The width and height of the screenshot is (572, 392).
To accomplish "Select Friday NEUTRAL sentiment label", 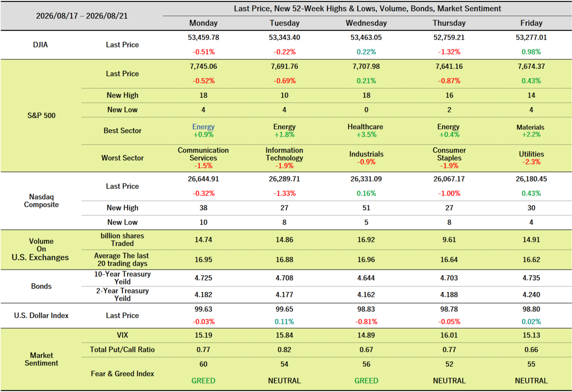I will (x=531, y=381).
